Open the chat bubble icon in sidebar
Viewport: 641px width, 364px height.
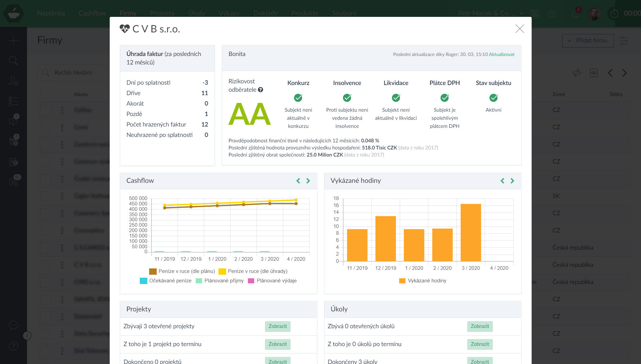point(13,325)
